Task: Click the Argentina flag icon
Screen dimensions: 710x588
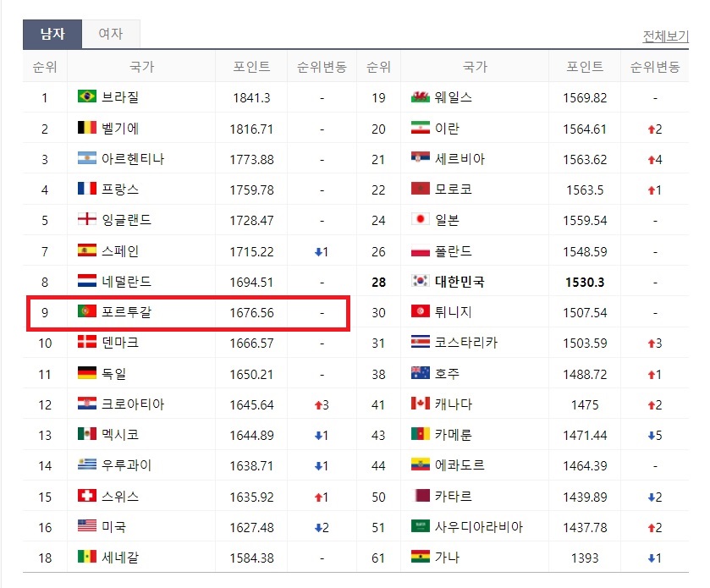Action: coord(87,158)
